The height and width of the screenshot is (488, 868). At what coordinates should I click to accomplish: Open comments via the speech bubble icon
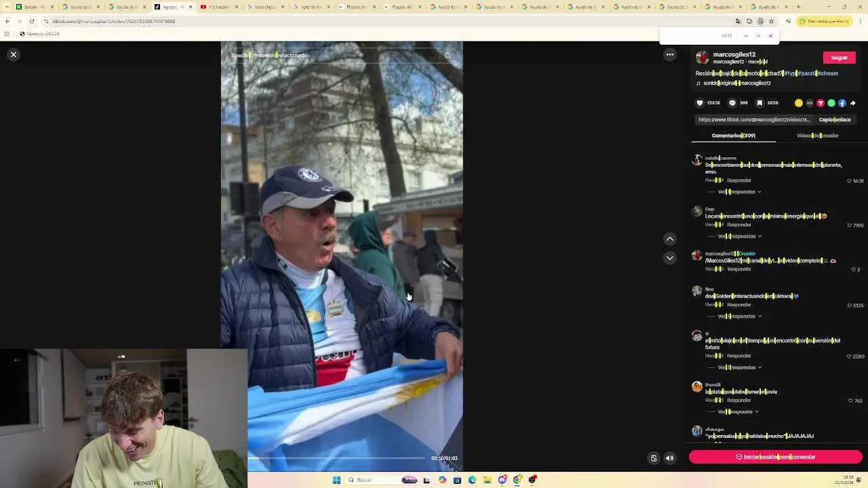tap(732, 103)
